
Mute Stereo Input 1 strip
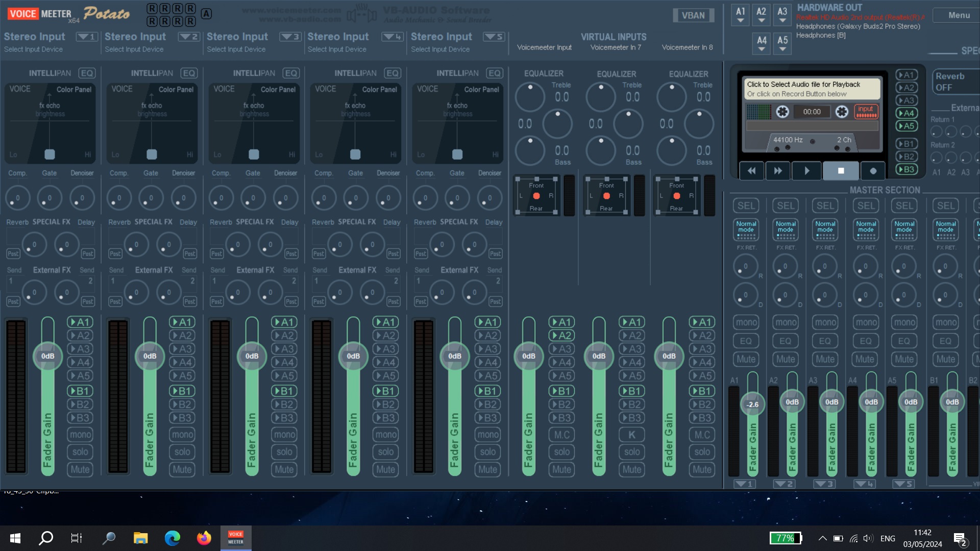[x=80, y=469]
